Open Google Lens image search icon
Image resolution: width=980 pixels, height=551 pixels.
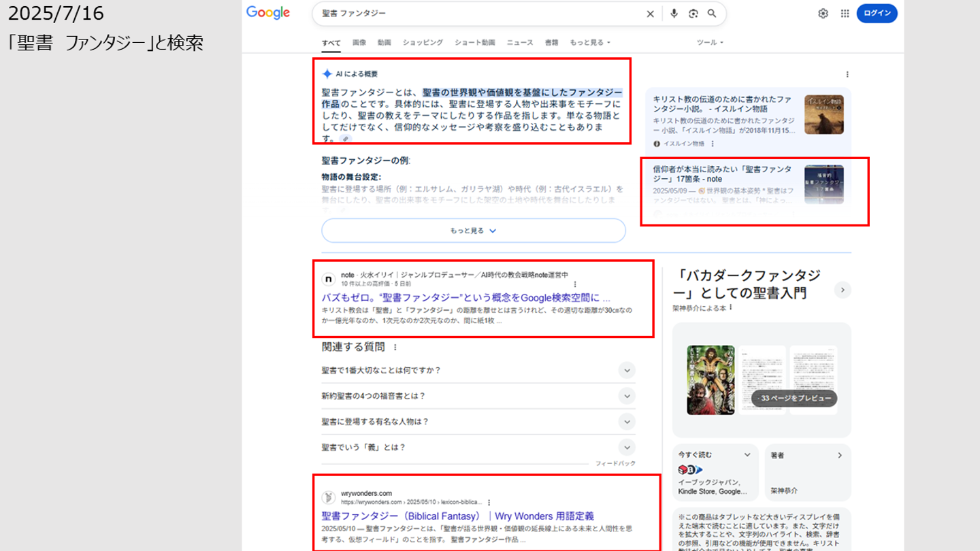click(x=693, y=14)
